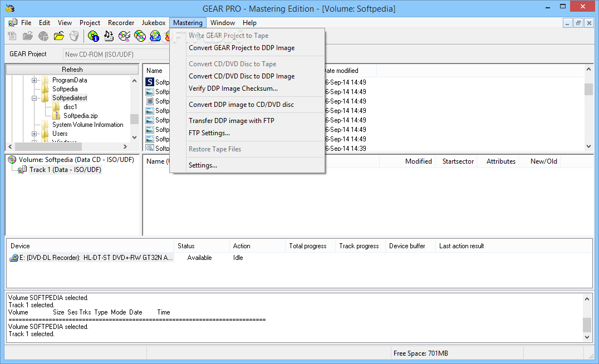Open the GEAR Project type combo box
The width and height of the screenshot is (599, 364).
[x=116, y=54]
